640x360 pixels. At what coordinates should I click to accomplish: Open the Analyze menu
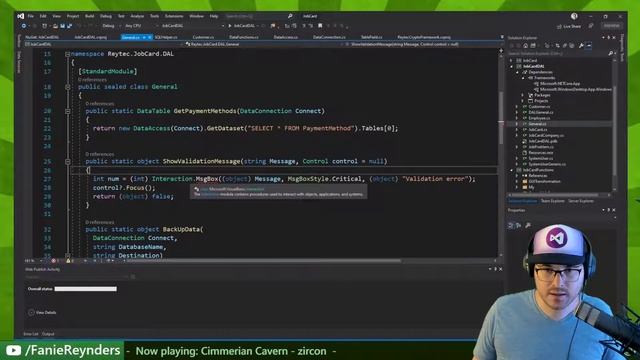click(x=137, y=16)
